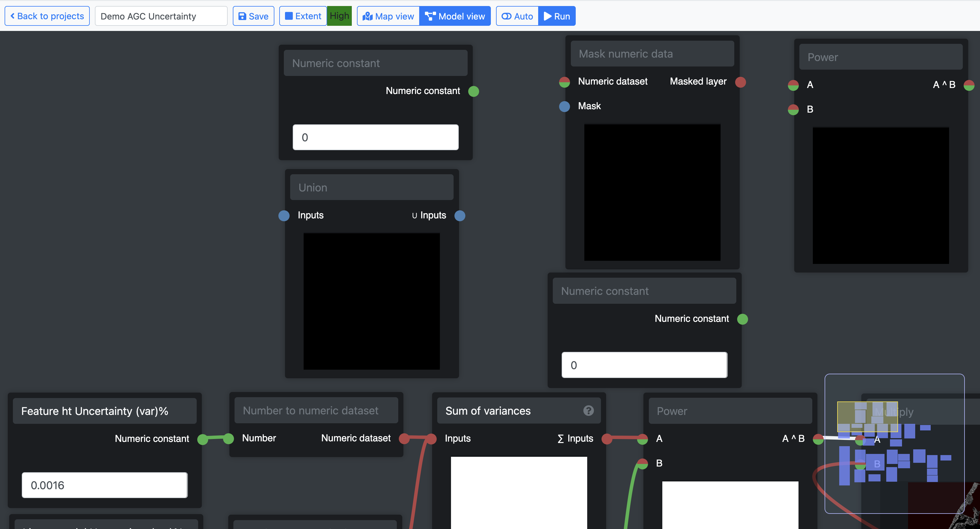Viewport: 980px width, 529px height.
Task: Go back to projects
Action: click(x=47, y=16)
